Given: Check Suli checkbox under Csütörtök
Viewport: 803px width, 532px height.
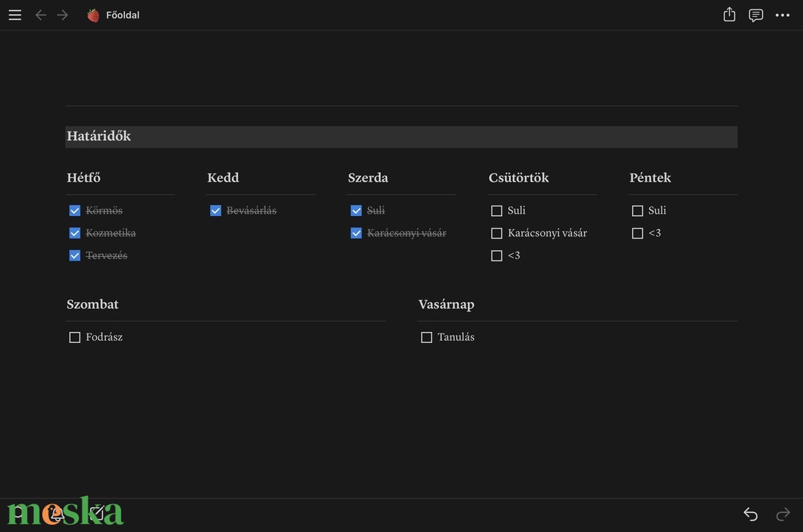Looking at the screenshot, I should [x=496, y=210].
